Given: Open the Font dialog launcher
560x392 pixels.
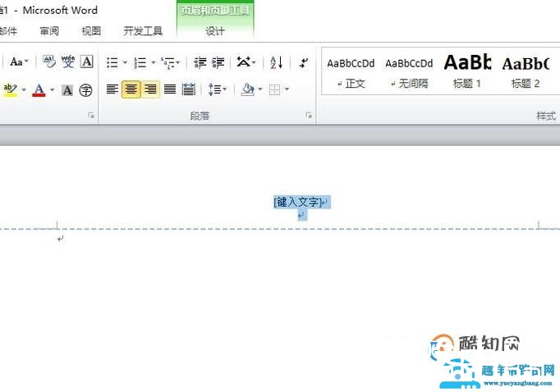Looking at the screenshot, I should (91, 115).
